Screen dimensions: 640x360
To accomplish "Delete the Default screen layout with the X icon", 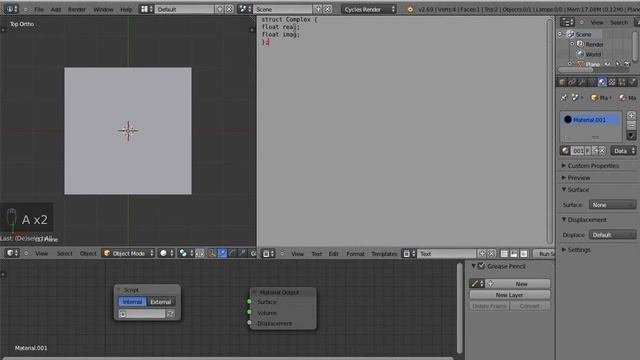I will (229, 9).
